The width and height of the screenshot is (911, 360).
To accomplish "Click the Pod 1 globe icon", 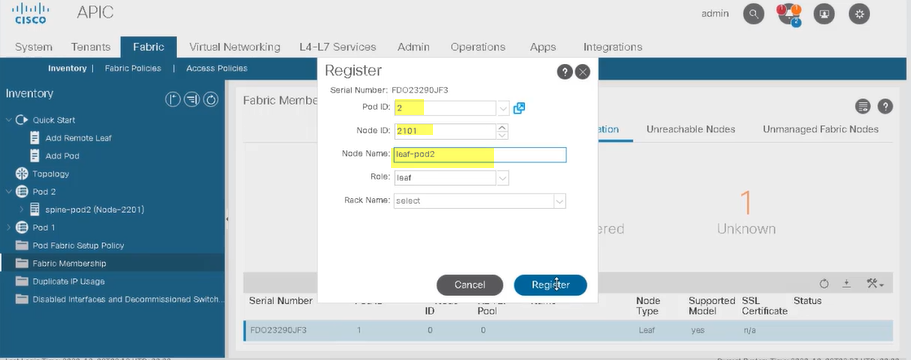I will coord(21,228).
